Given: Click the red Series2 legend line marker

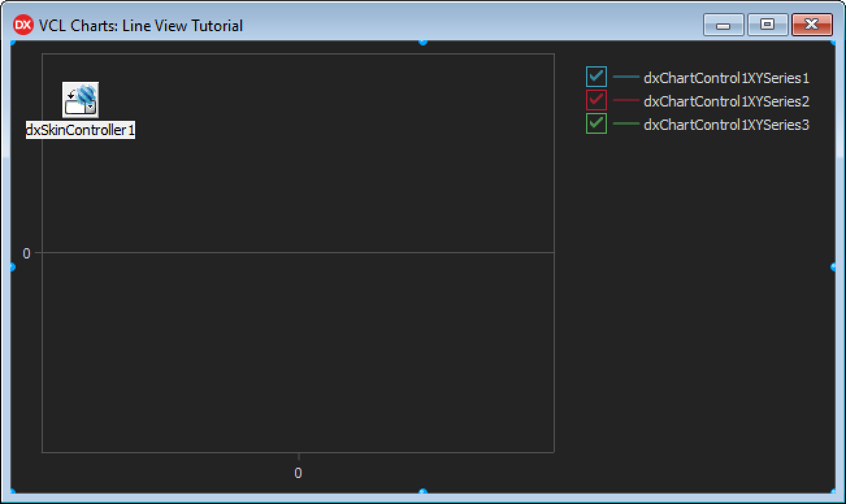Looking at the screenshot, I should [626, 101].
